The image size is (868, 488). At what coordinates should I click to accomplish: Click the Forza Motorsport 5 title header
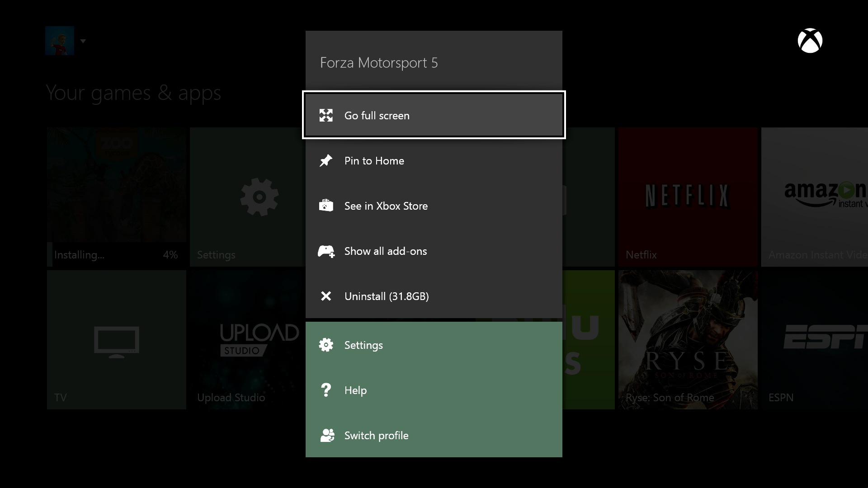pyautogui.click(x=434, y=61)
